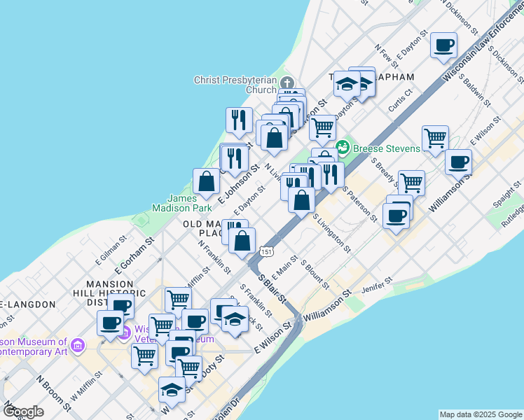Image resolution: width=524 pixels, height=420 pixels.
Task: Click the Map data ©2025 Google attribution
Action: coord(481,415)
